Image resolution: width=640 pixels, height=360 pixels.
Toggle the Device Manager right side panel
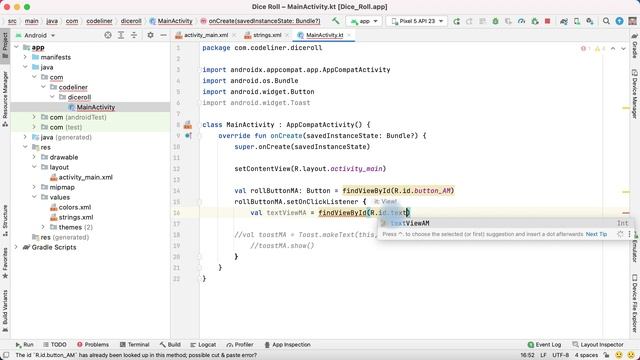pos(635,93)
